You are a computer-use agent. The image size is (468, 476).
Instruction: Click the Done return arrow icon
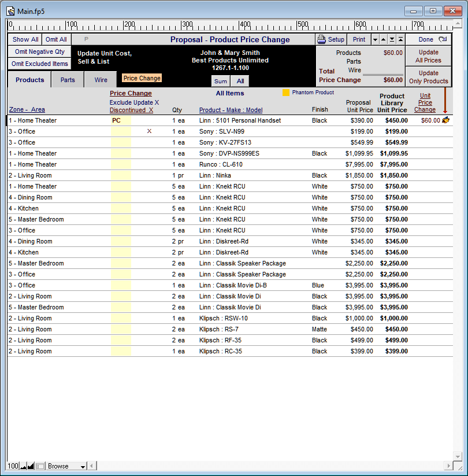(x=443, y=39)
